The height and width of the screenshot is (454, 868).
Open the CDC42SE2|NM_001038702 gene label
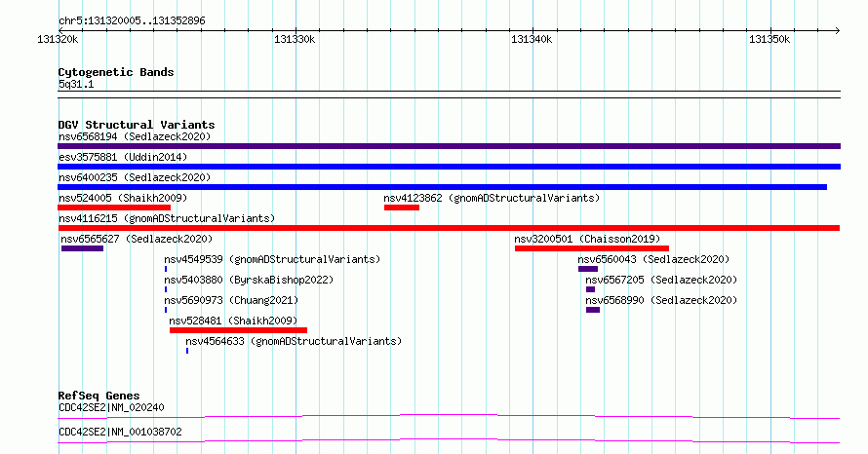[120, 432]
